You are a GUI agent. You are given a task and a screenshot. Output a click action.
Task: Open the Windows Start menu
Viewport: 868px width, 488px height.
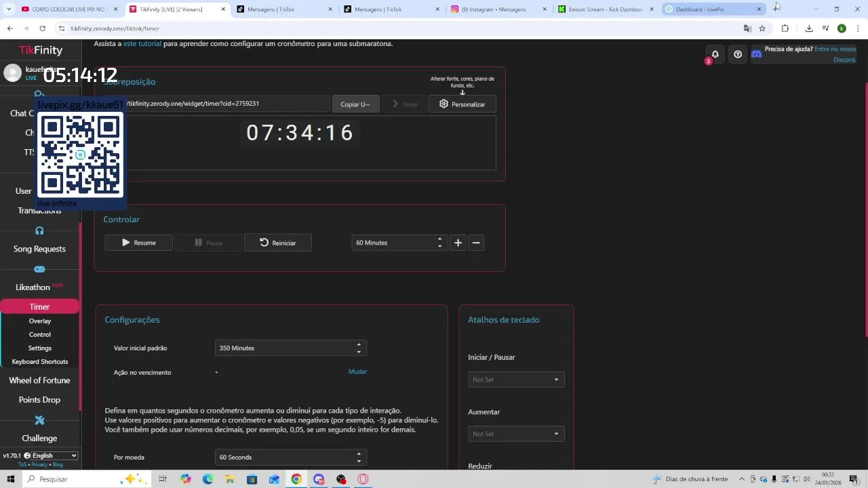tap(11, 479)
